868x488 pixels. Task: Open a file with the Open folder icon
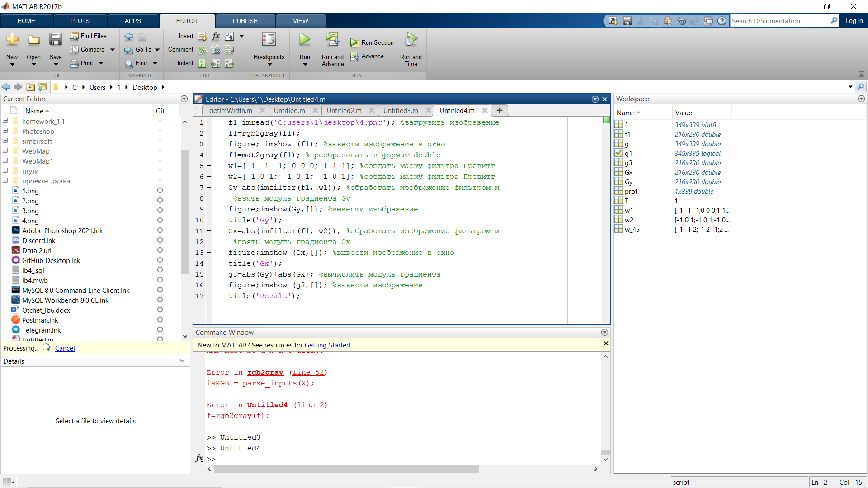pos(33,40)
